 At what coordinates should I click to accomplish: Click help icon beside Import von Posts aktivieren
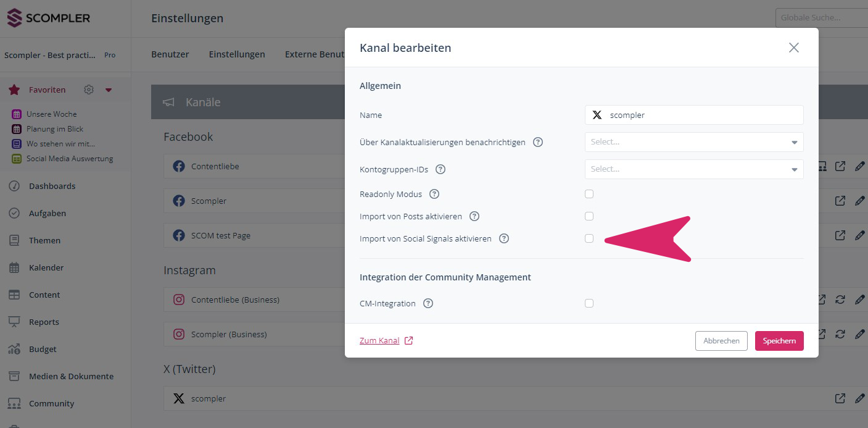click(x=474, y=216)
